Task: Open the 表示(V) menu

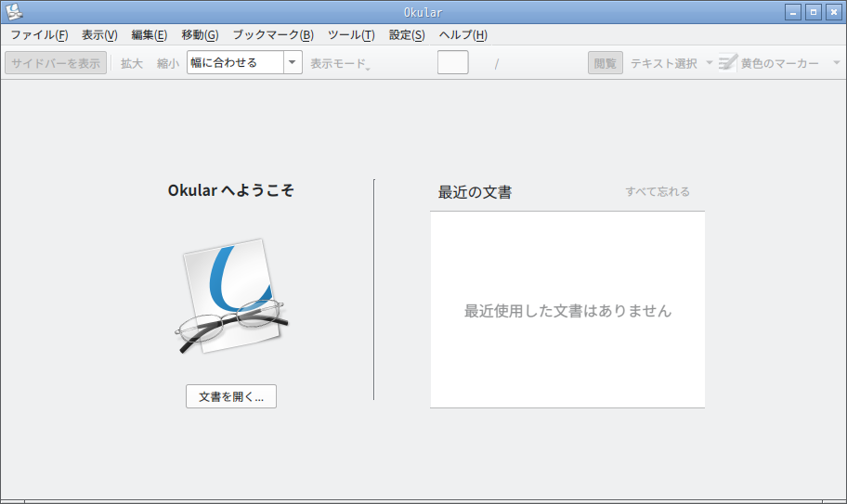Action: pos(99,35)
